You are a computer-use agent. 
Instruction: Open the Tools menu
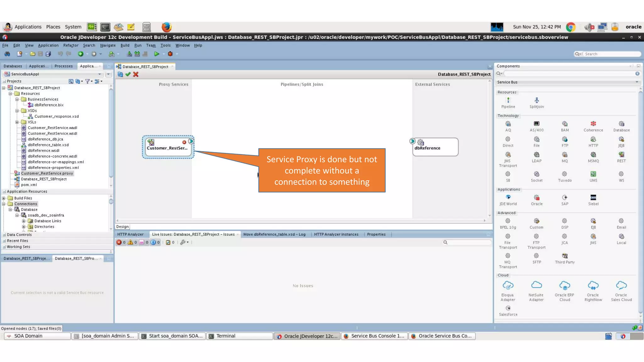click(165, 45)
